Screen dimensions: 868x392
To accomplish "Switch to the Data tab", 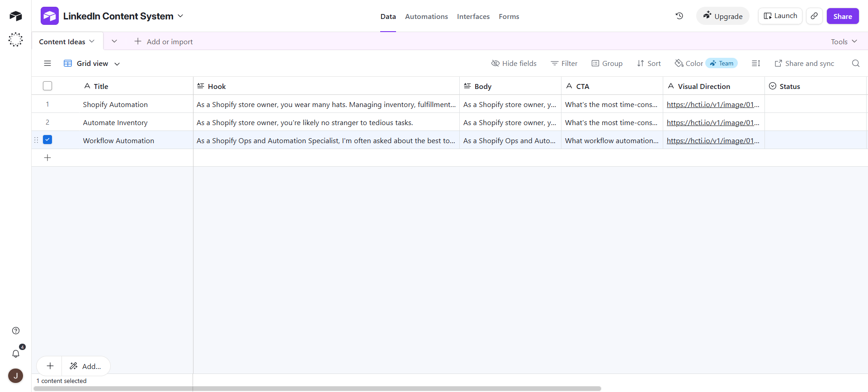I will pyautogui.click(x=388, y=16).
